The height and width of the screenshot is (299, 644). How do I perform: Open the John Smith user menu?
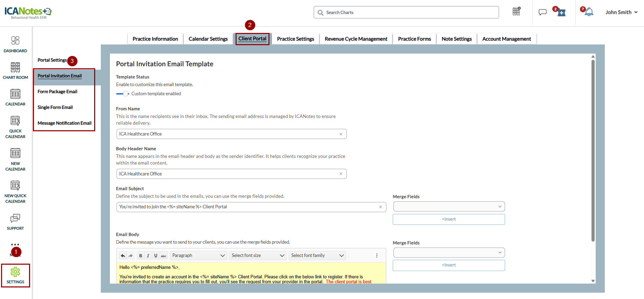point(621,12)
